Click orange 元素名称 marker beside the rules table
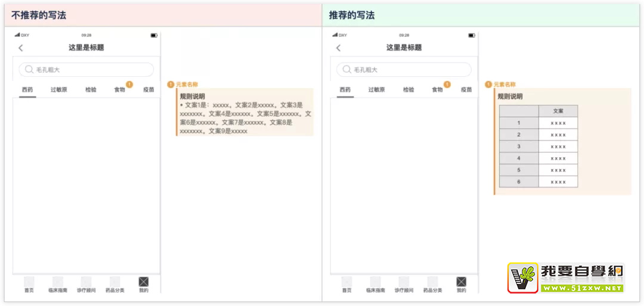Viewport: 644px width, 306px height. coord(488,85)
